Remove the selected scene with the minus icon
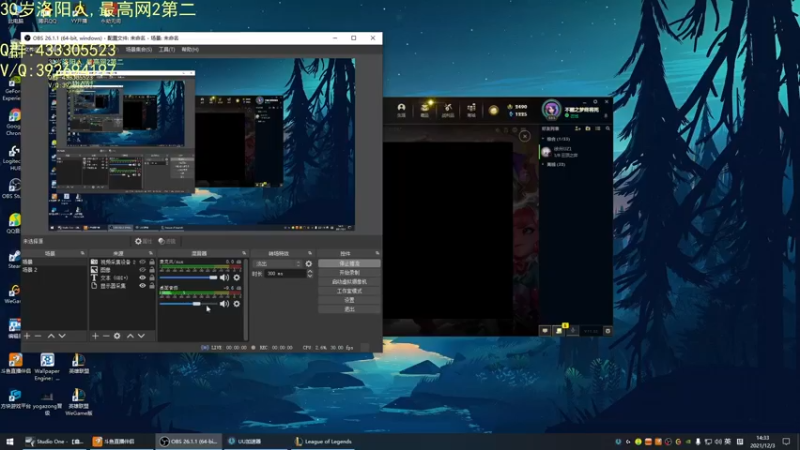 pos(38,336)
